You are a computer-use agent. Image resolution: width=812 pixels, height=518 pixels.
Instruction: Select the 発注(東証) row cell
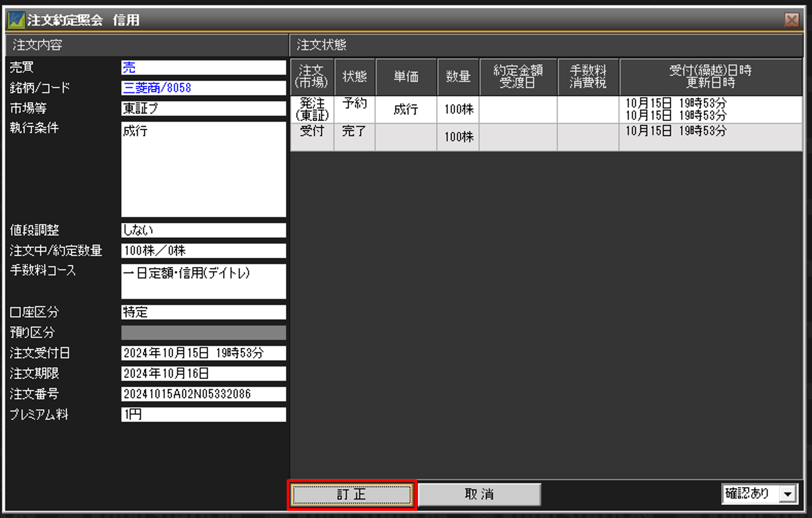pos(312,110)
